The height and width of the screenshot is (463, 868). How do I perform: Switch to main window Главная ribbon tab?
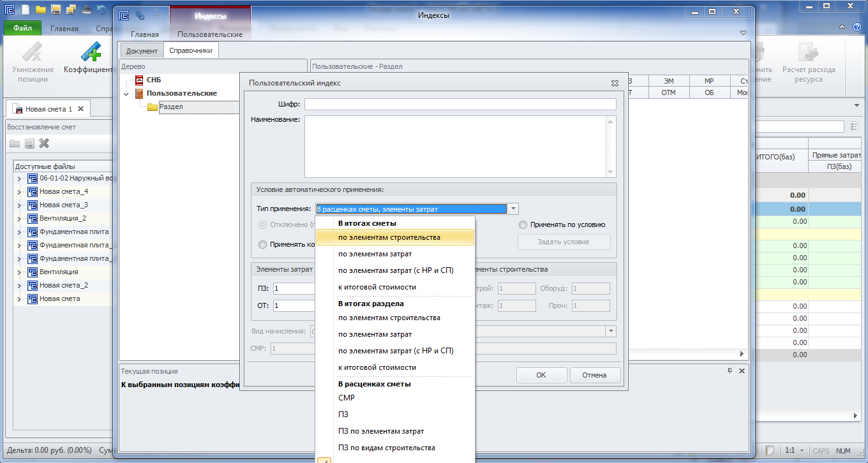[x=64, y=29]
